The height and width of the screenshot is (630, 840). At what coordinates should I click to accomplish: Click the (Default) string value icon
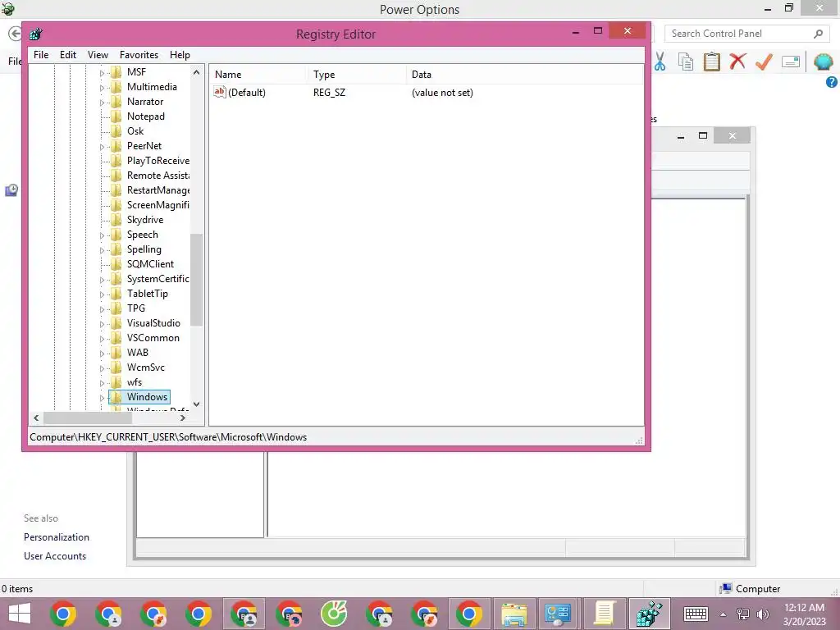click(x=220, y=92)
